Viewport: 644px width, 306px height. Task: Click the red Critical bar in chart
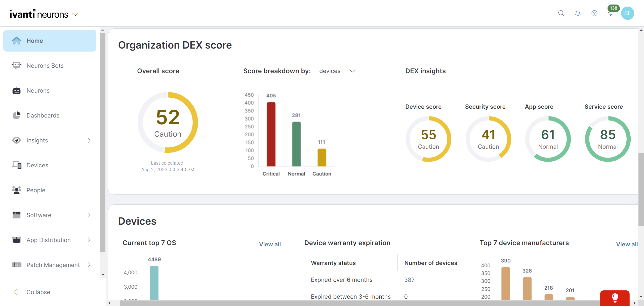click(271, 134)
